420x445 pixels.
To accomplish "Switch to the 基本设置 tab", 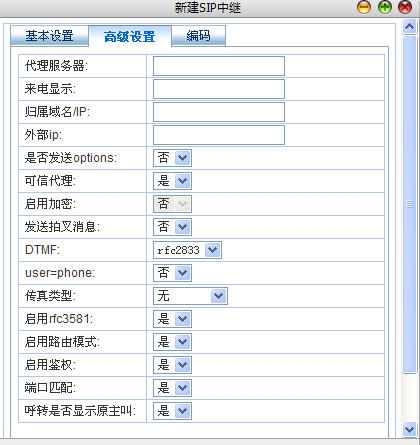I will coord(49,36).
